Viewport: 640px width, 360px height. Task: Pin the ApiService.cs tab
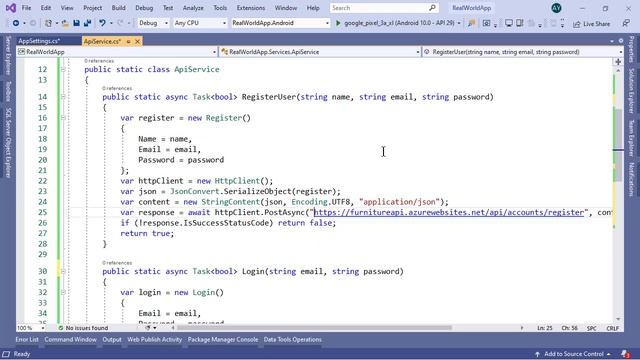coord(128,41)
